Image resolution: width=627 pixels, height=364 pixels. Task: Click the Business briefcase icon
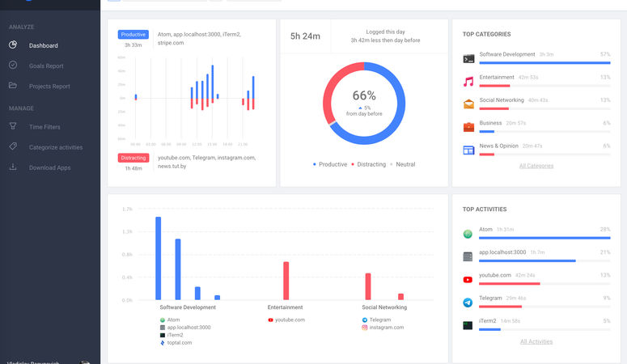468,127
